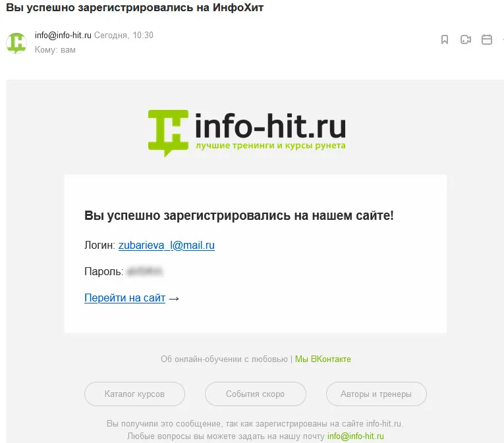The image size is (504, 443).
Task: Click the calendar event icon
Action: tap(487, 39)
